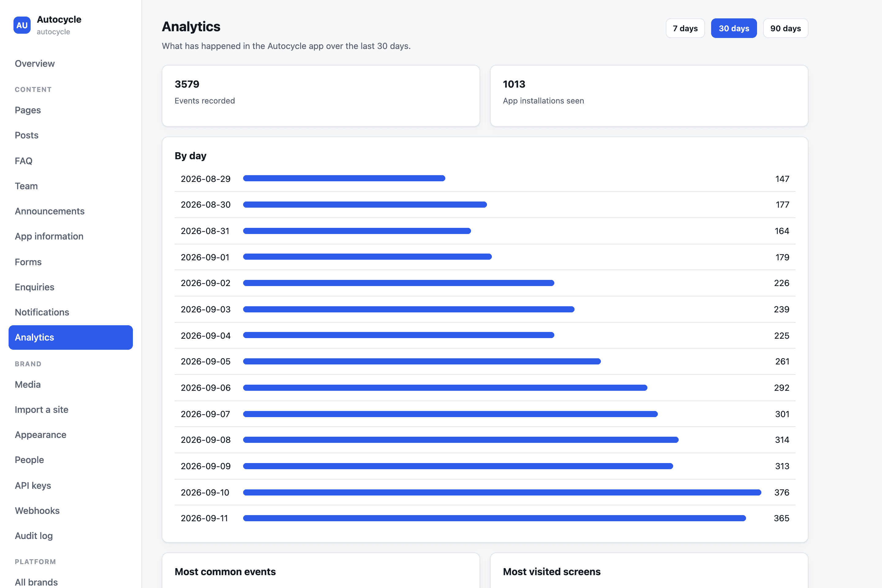Screen dimensions: 882x588
Task: Click the Autocycle brand name
Action: click(59, 20)
